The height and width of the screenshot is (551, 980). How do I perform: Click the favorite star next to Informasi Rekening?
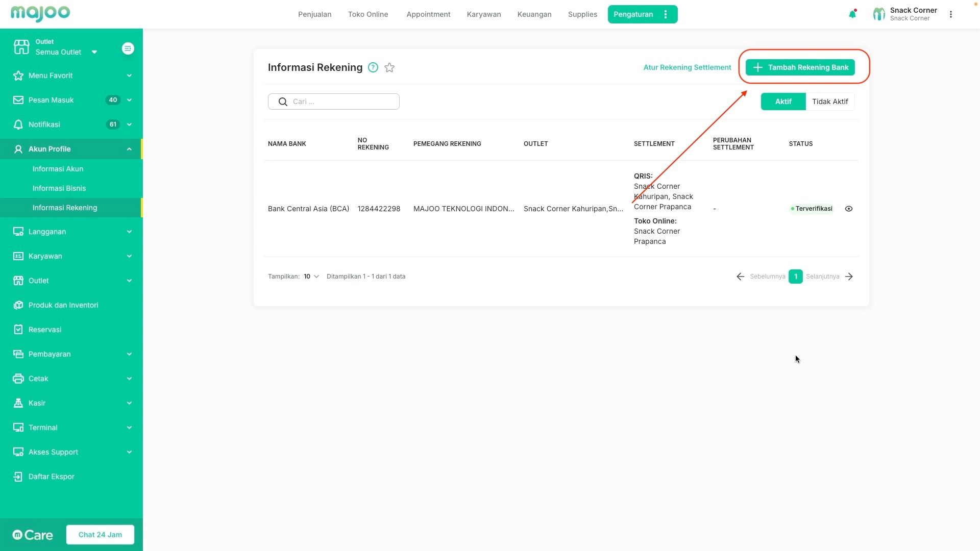[x=389, y=67]
